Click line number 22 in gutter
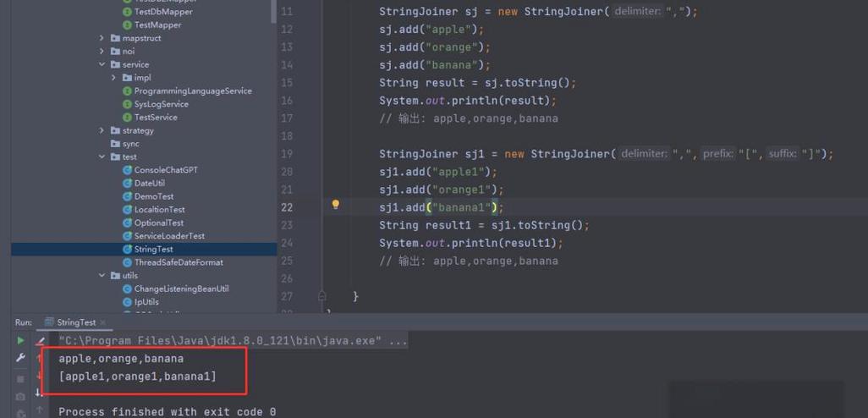The width and height of the screenshot is (868, 418). (286, 207)
